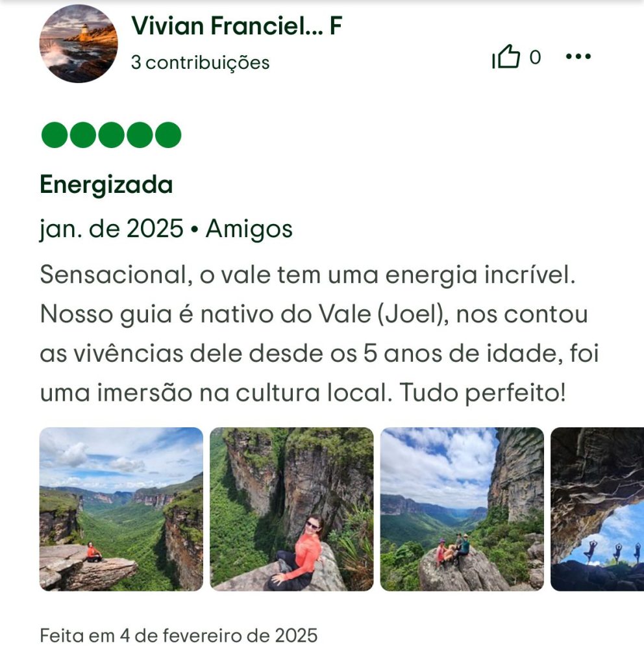644x665 pixels.
Task: Open the valley overlook photo thumbnail
Action: [x=121, y=509]
